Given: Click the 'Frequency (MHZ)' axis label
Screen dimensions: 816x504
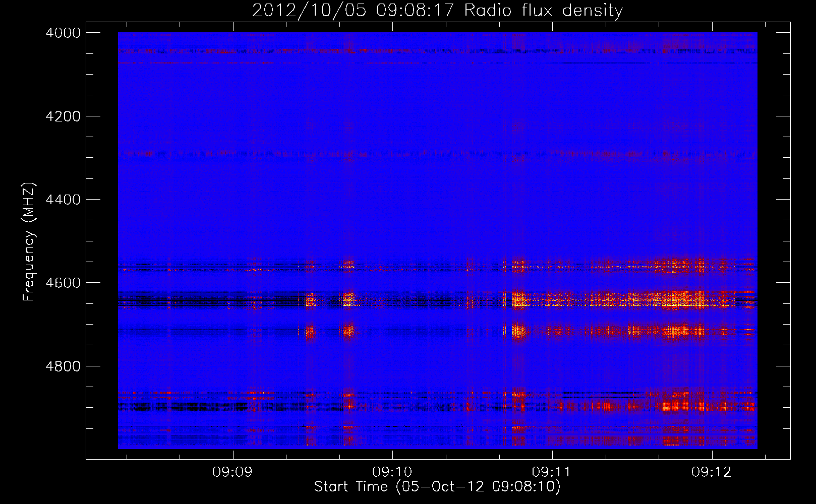Looking at the screenshot, I should click(29, 242).
